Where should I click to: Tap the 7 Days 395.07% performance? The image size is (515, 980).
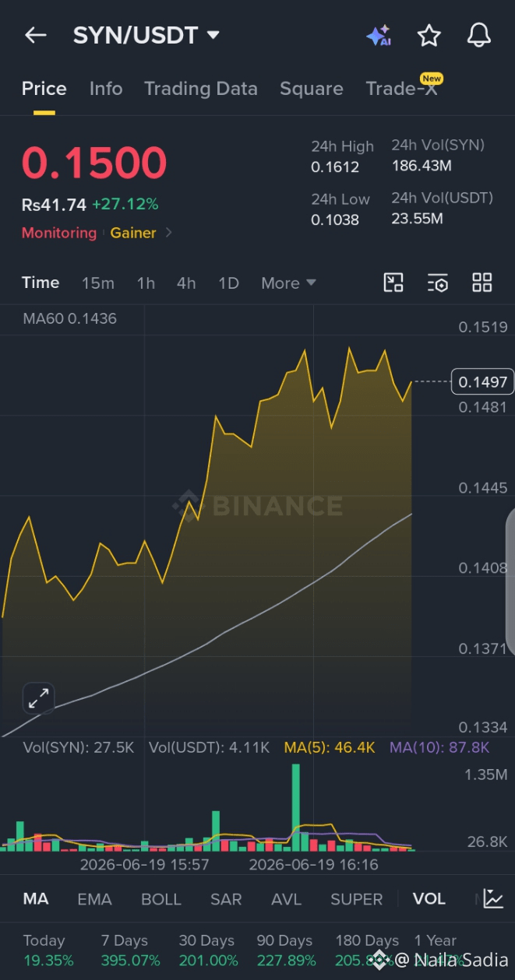tap(130, 950)
